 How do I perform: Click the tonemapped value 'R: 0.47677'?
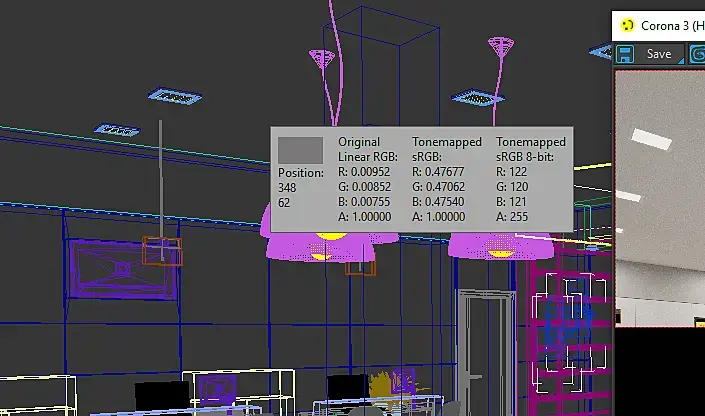pos(438,172)
